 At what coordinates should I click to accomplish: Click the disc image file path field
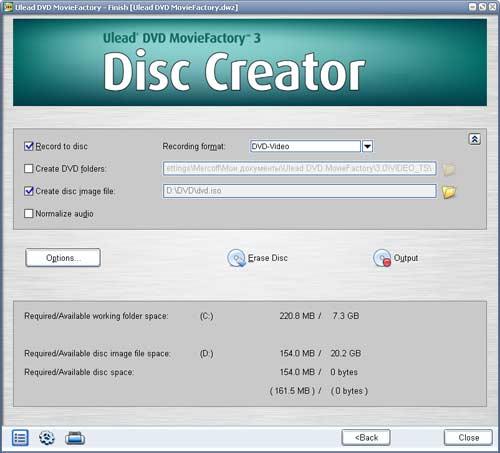(x=299, y=191)
